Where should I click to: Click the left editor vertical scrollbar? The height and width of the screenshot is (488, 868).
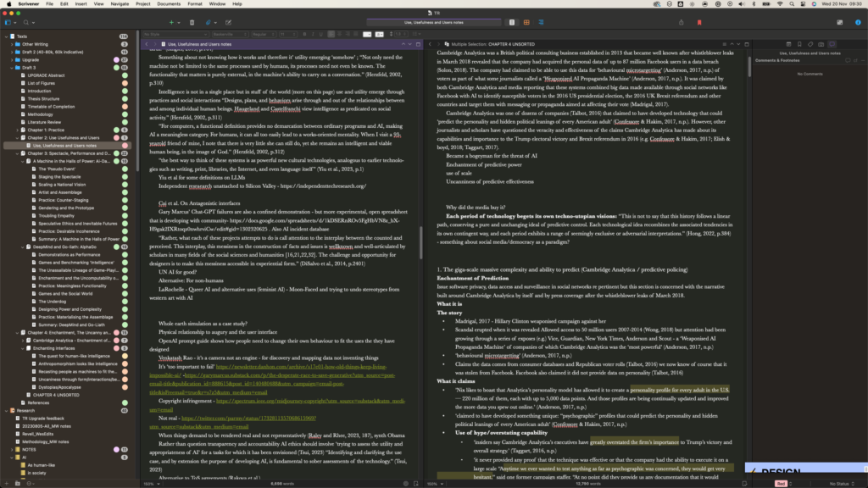(x=421, y=242)
